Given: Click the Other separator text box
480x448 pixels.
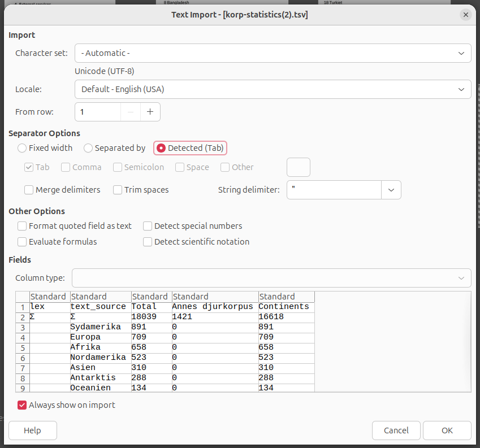Looking at the screenshot, I should 298,167.
